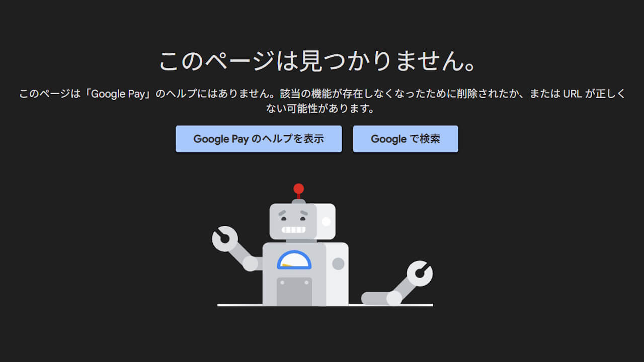This screenshot has height=362, width=644.
Task: Click the robot's white teeth grin
Action: [x=293, y=230]
